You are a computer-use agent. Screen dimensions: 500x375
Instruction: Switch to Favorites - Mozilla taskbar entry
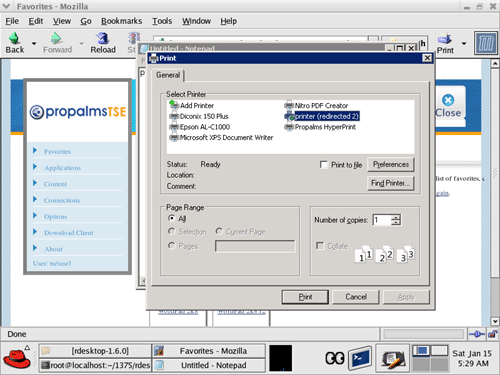click(x=209, y=351)
